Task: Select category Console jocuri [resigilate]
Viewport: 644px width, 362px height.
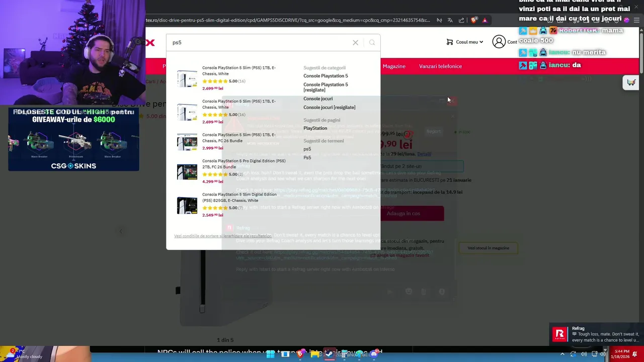Action: (x=329, y=108)
